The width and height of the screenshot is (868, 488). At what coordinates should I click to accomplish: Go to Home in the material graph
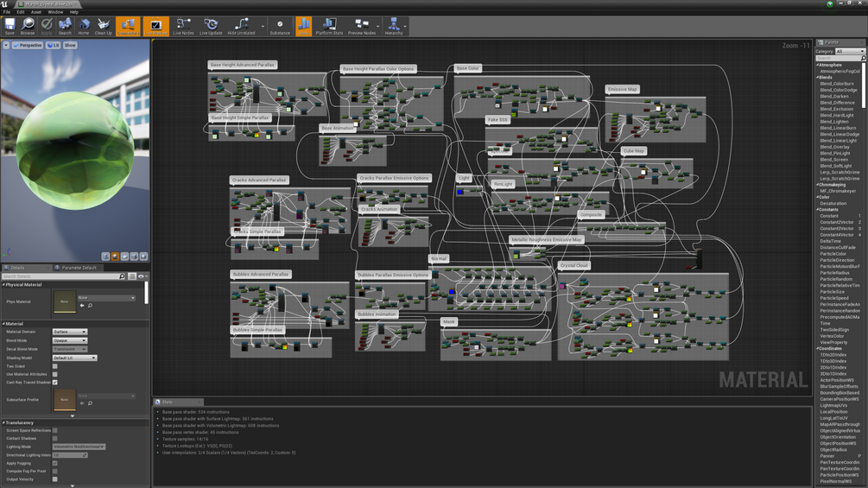(84, 26)
